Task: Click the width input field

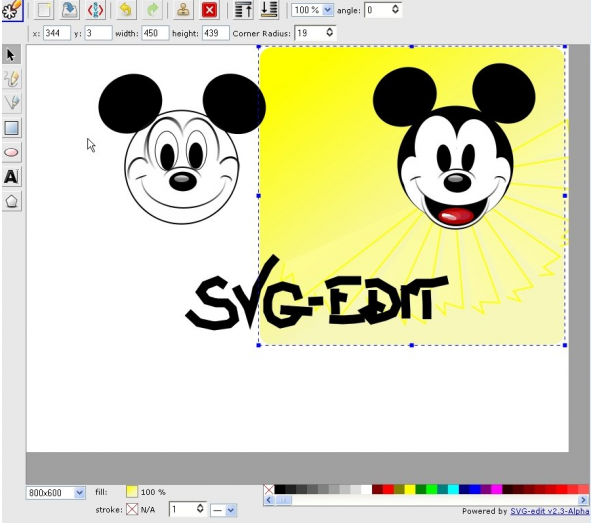Action: pyautogui.click(x=155, y=33)
